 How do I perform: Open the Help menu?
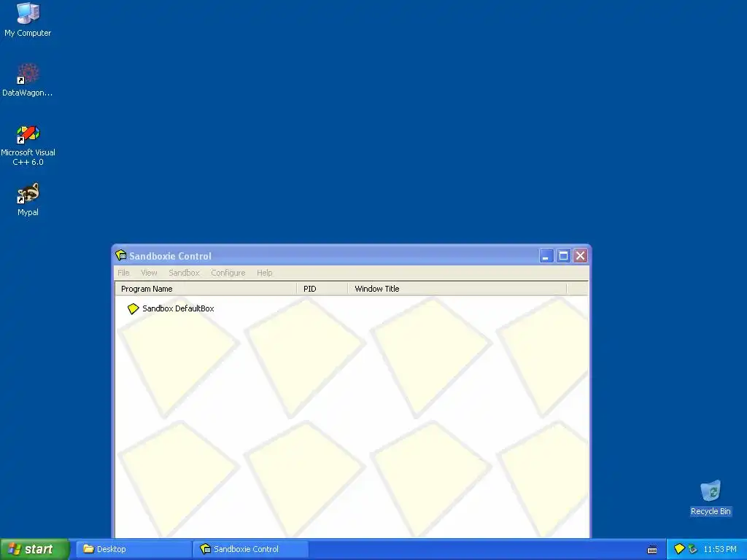tap(264, 273)
